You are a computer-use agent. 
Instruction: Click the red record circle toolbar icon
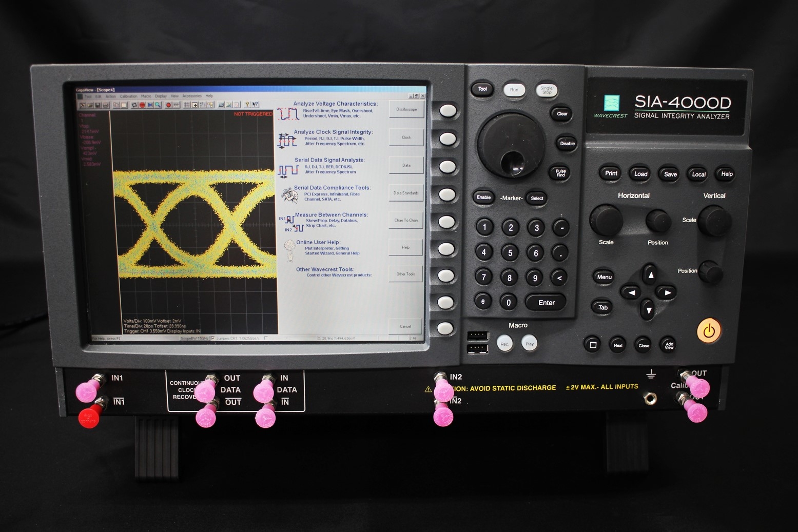[x=168, y=105]
